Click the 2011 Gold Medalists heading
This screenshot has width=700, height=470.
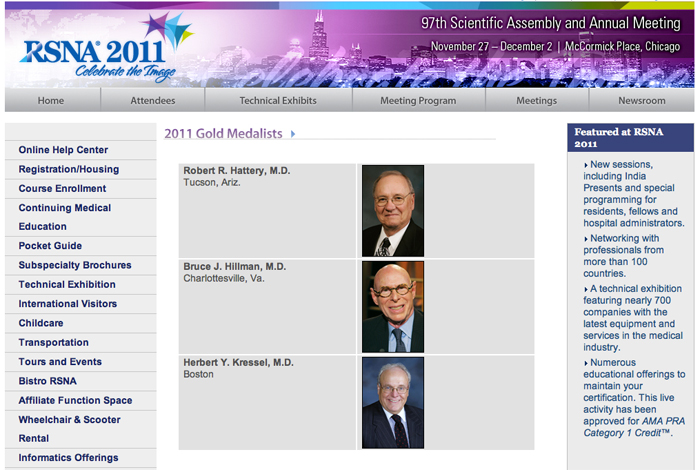[224, 133]
